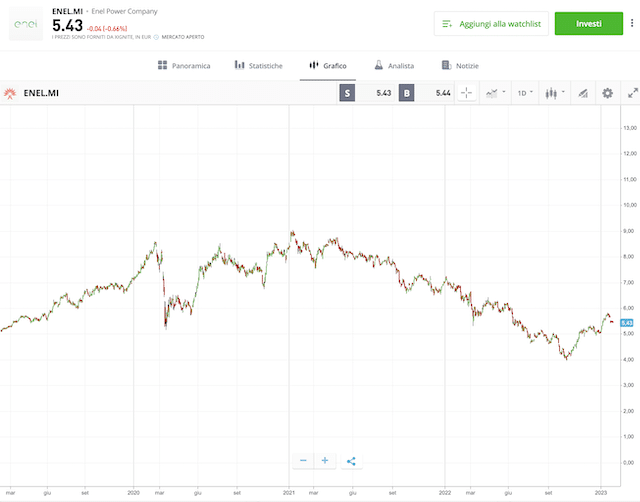Click the Statistiche bar chart icon

coord(240,65)
